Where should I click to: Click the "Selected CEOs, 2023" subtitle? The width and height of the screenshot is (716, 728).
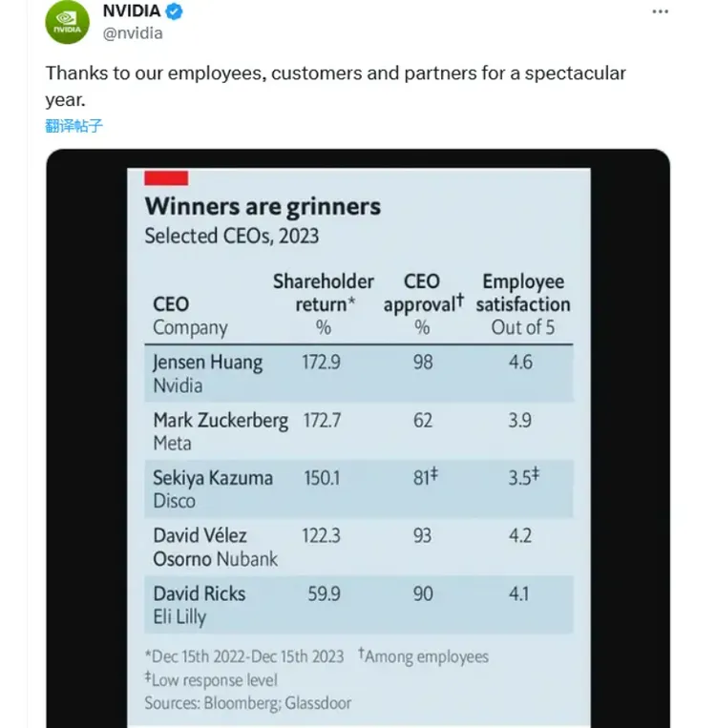pos(231,236)
